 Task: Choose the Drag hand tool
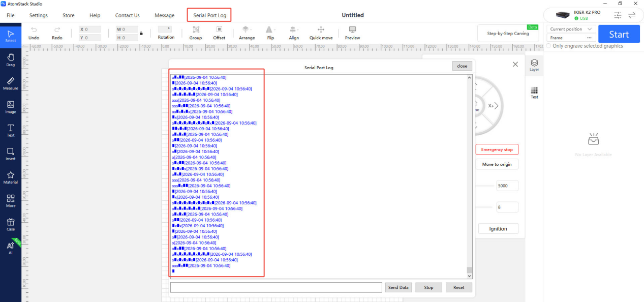(x=11, y=59)
